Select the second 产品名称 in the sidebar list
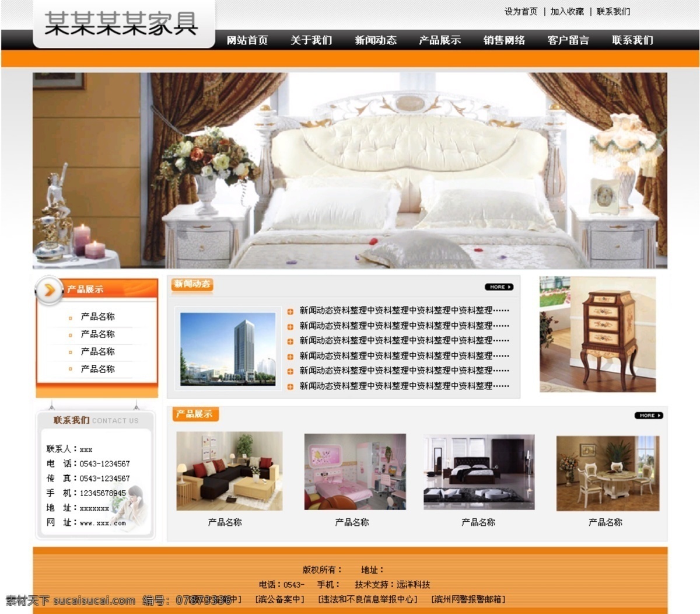 pos(98,334)
